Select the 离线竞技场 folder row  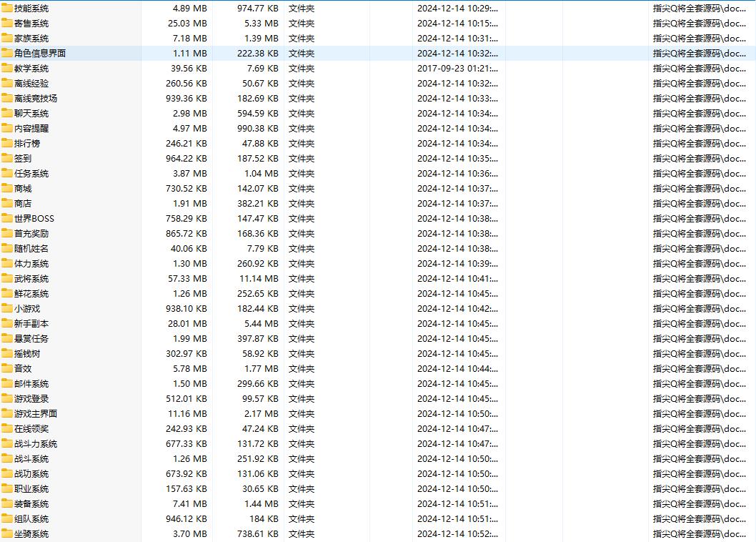(x=36, y=99)
